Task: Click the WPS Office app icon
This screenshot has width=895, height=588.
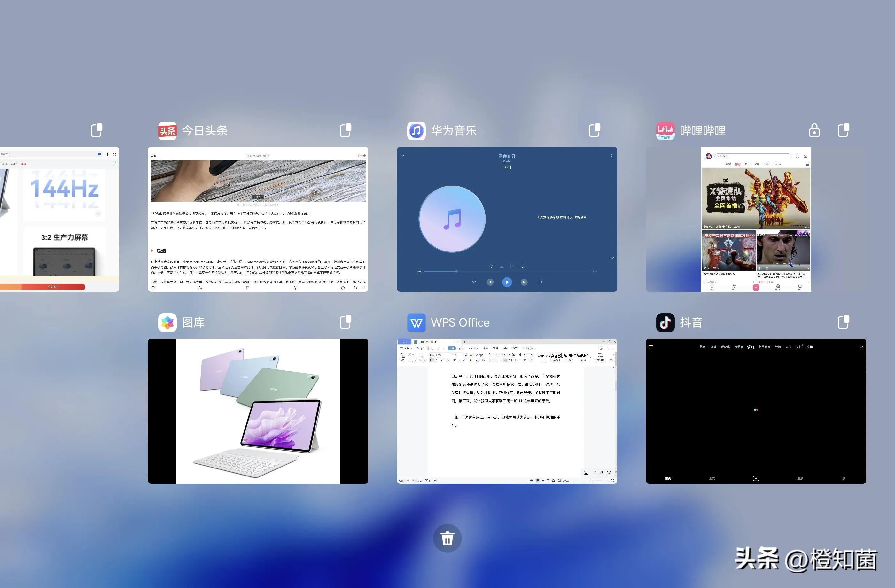Action: tap(416, 322)
